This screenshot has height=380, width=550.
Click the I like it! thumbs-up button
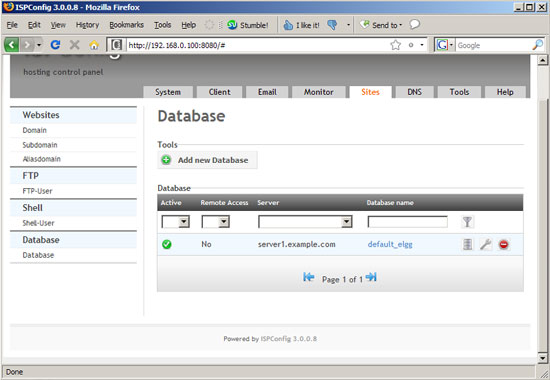point(301,25)
